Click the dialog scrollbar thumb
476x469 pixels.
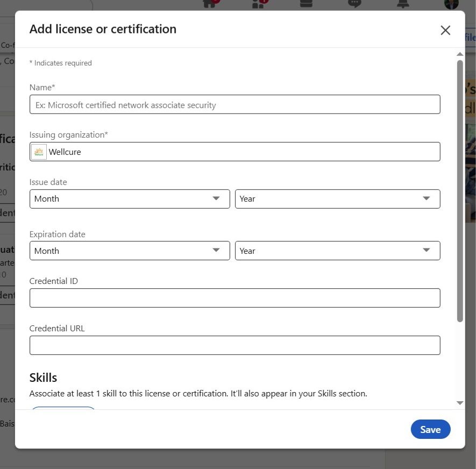[460, 191]
